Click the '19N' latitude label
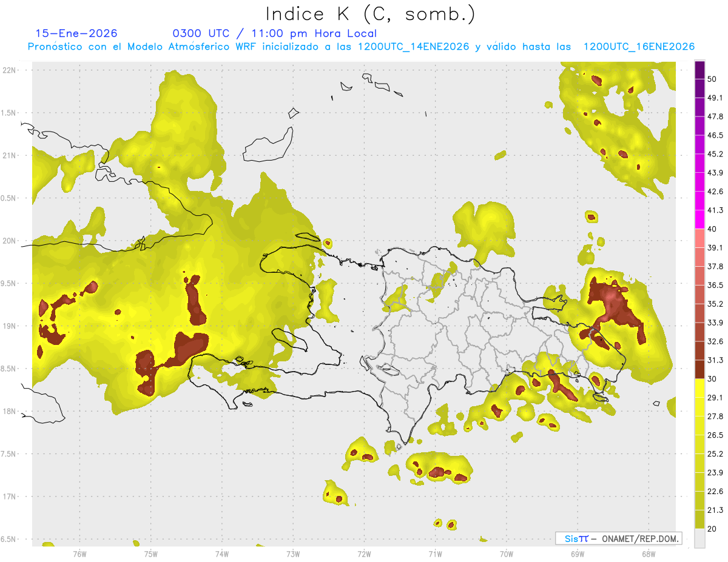This screenshot has height=562, width=728. (9, 326)
